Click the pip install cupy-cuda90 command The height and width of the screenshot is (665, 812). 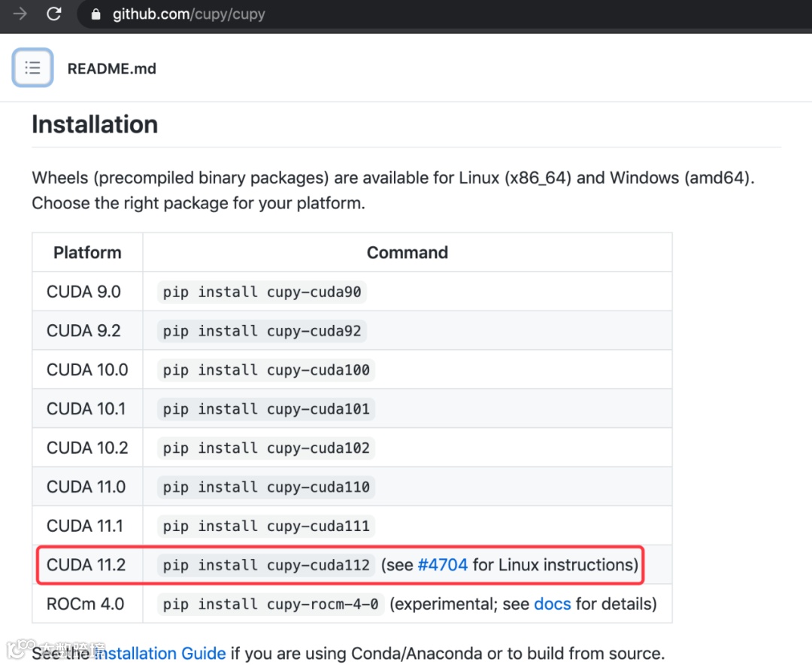(x=262, y=292)
